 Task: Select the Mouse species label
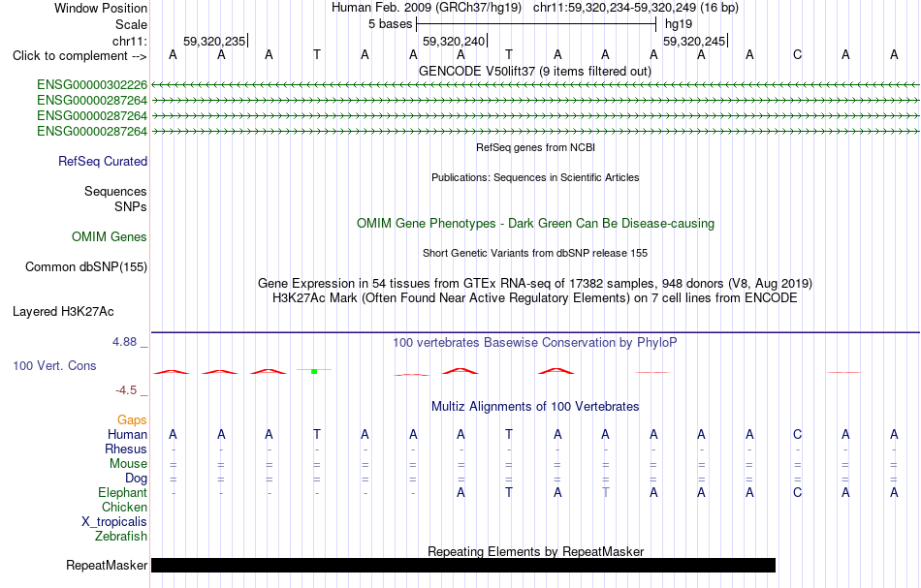click(128, 464)
